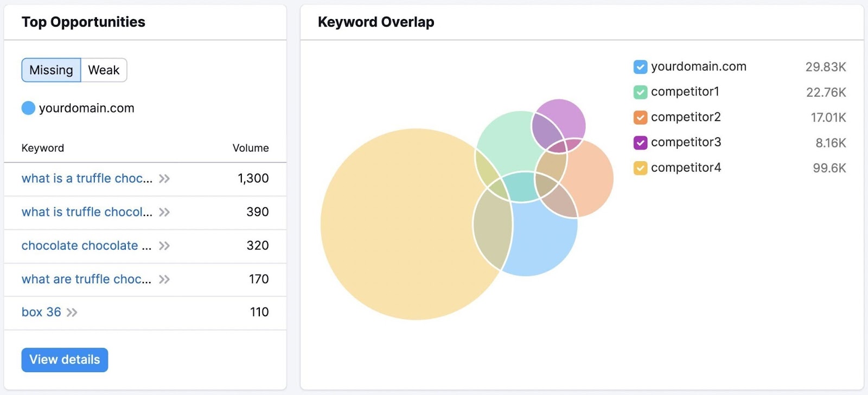Uncheck yourdomain.com in the legend
The image size is (868, 395).
(640, 67)
